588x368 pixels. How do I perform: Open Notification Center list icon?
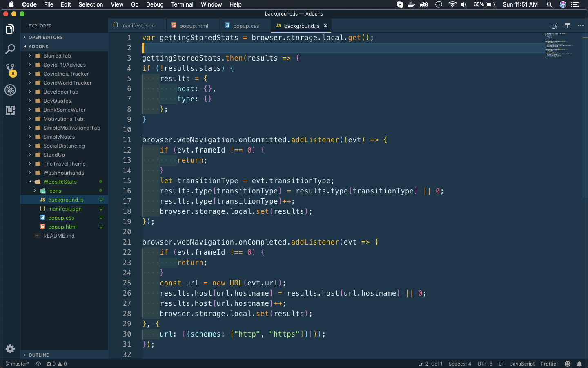(x=575, y=4)
